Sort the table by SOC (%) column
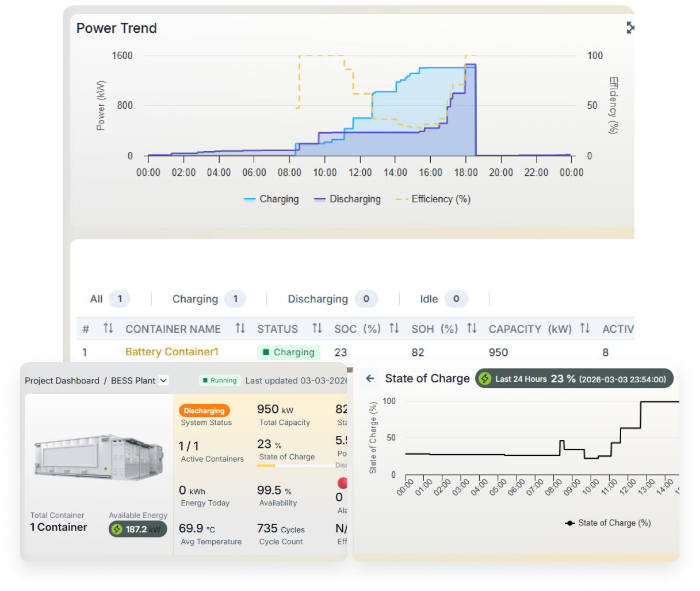The image size is (700, 591). click(394, 328)
